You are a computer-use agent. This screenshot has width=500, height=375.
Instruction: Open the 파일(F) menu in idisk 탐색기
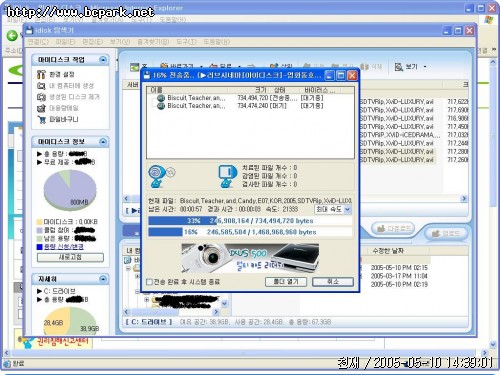(65, 42)
